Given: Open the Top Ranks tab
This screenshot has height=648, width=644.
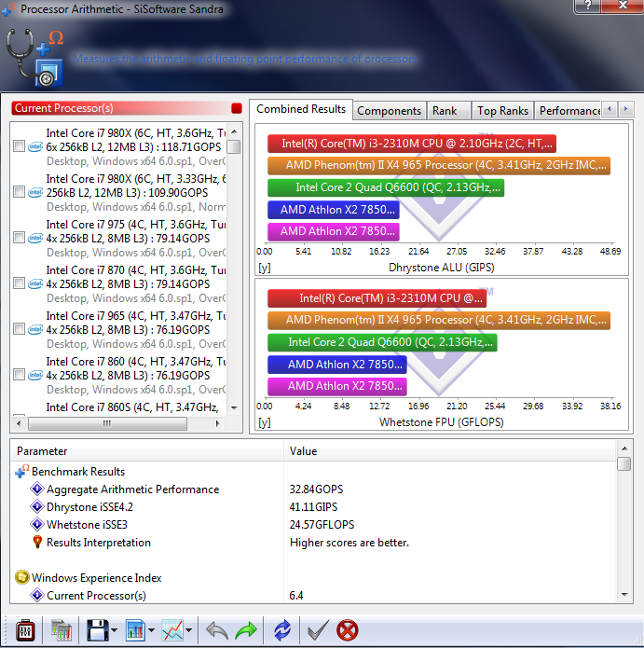Looking at the screenshot, I should tap(502, 111).
